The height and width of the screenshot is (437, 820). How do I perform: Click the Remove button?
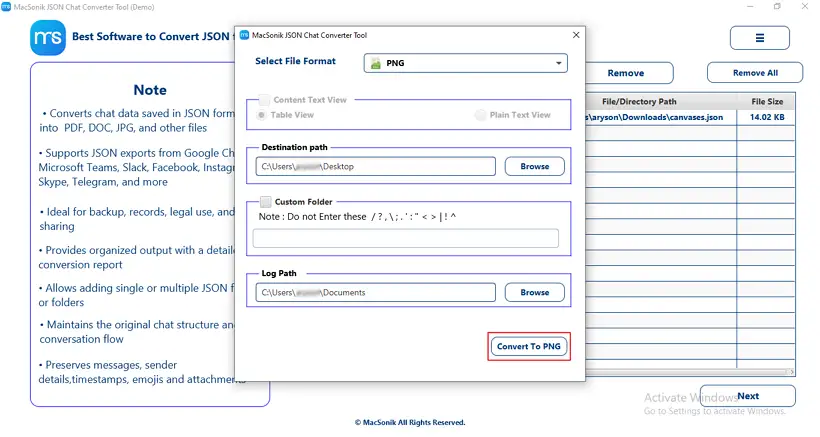click(x=625, y=73)
